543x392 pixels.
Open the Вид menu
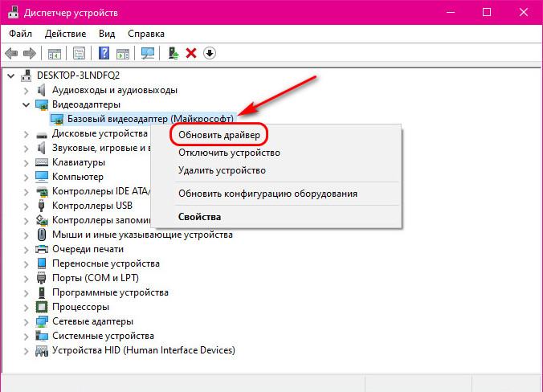coord(107,34)
